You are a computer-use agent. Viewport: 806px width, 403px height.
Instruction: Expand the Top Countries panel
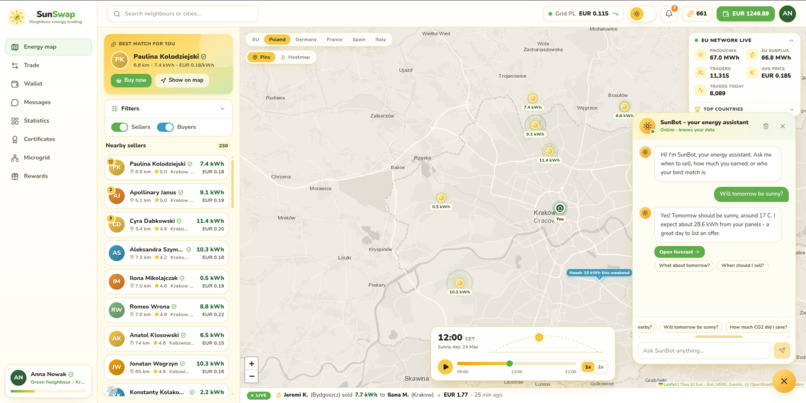[791, 109]
